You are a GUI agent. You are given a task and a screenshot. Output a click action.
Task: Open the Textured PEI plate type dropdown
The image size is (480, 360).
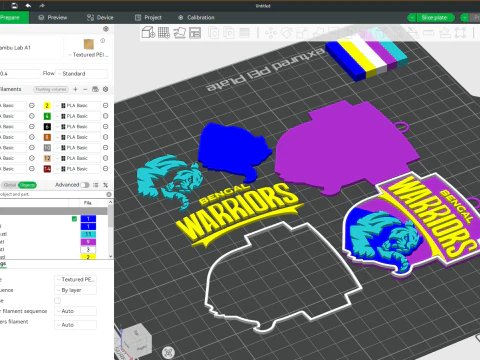click(x=88, y=55)
